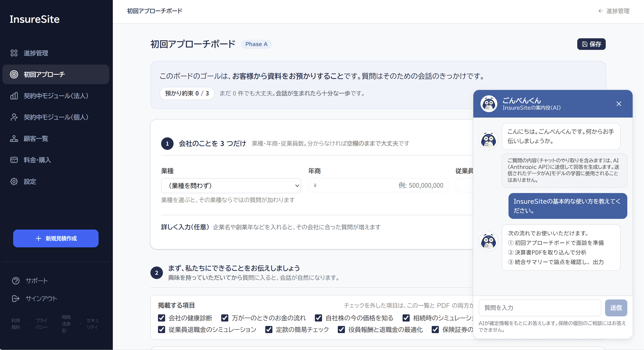The image size is (644, 350).
Task: Uncheck 自社株の今の価格を知る
Action: [318, 318]
